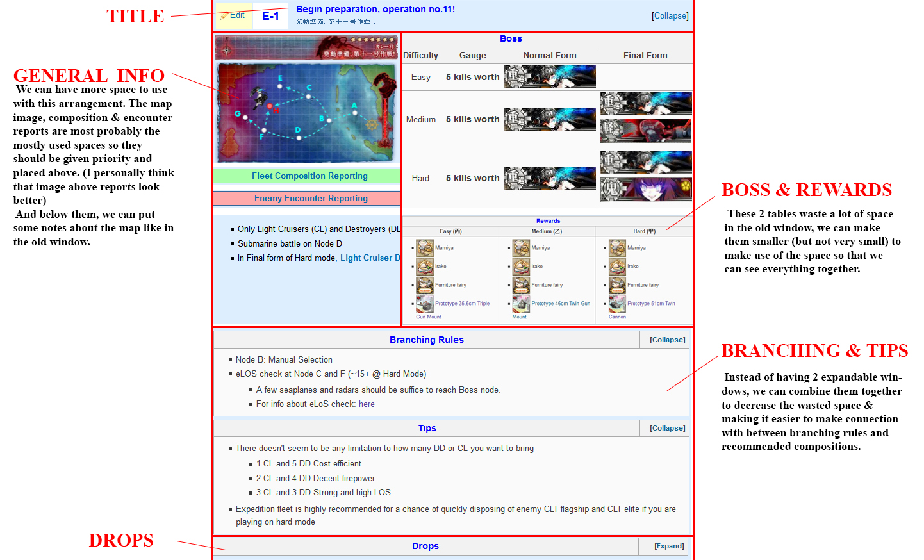This screenshot has height=560, width=924.
Task: Click the Irako icon under Medium rewards
Action: click(520, 267)
